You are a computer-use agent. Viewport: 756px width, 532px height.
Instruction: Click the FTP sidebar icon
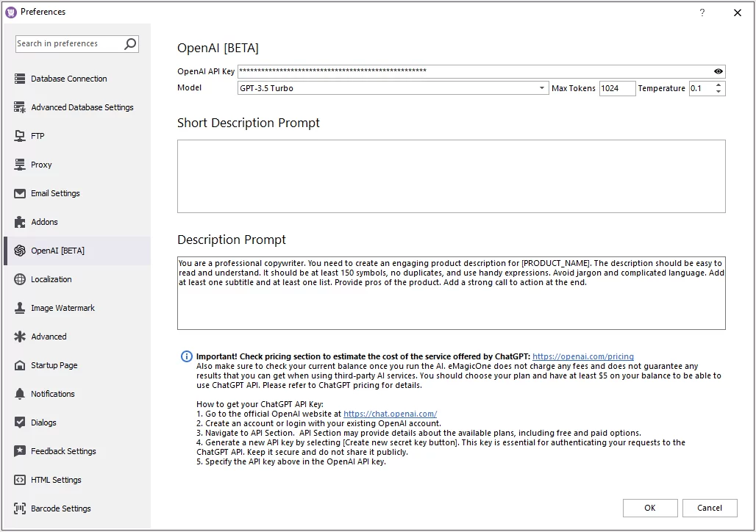(20, 136)
